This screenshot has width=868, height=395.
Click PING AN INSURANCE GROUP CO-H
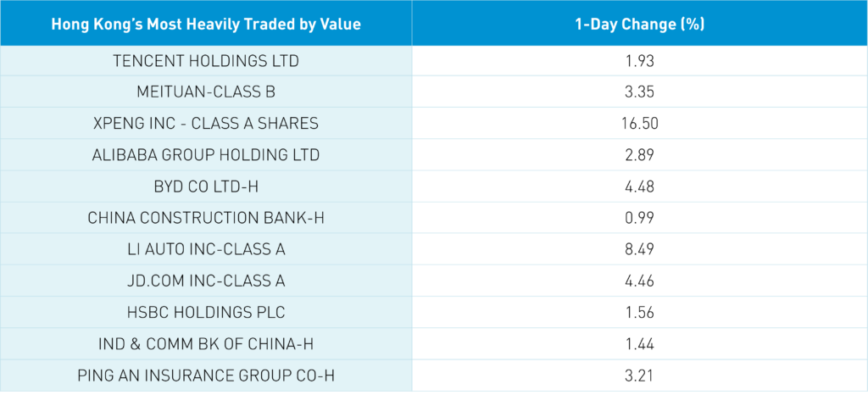coord(206,375)
